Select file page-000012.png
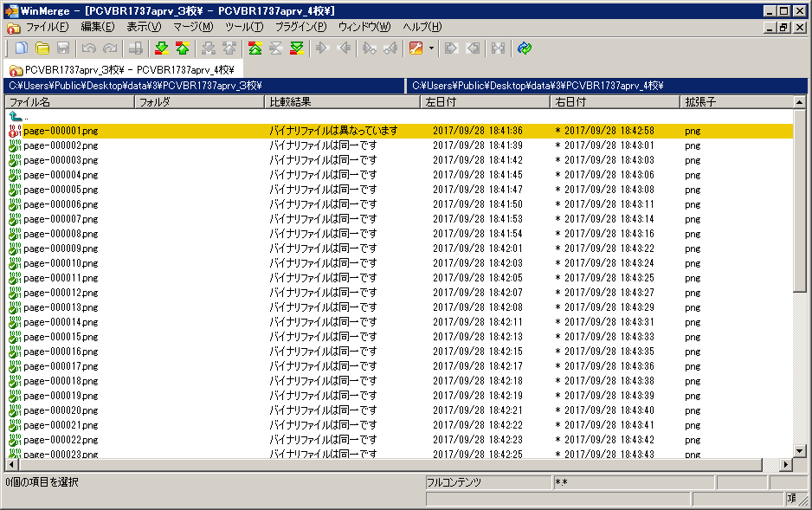812x510 pixels. [x=61, y=293]
